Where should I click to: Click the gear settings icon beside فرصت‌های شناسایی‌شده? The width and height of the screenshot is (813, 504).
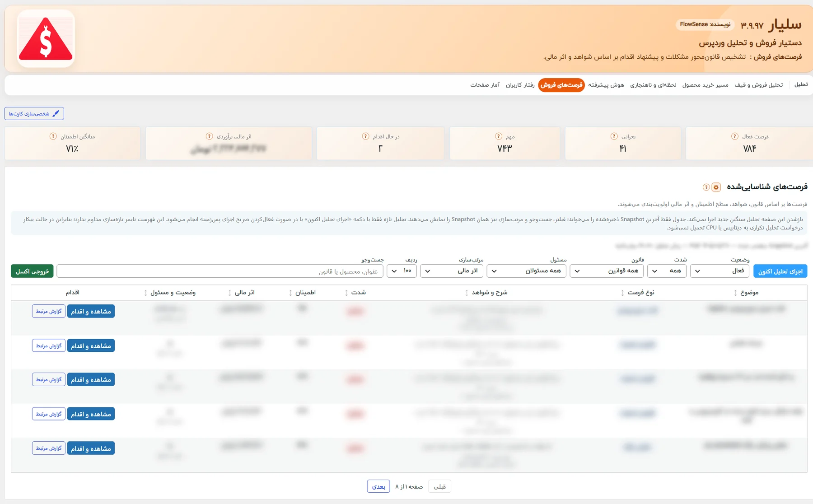[716, 187]
